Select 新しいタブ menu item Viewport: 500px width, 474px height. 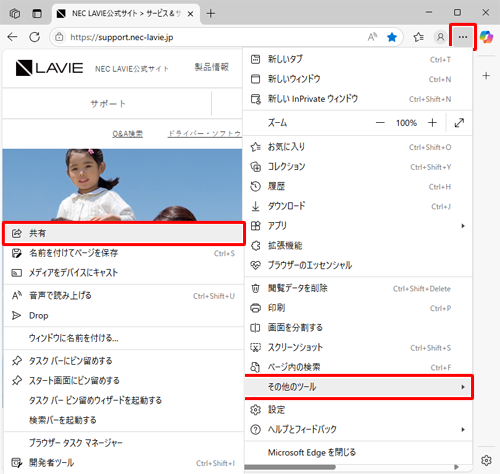pyautogui.click(x=358, y=59)
